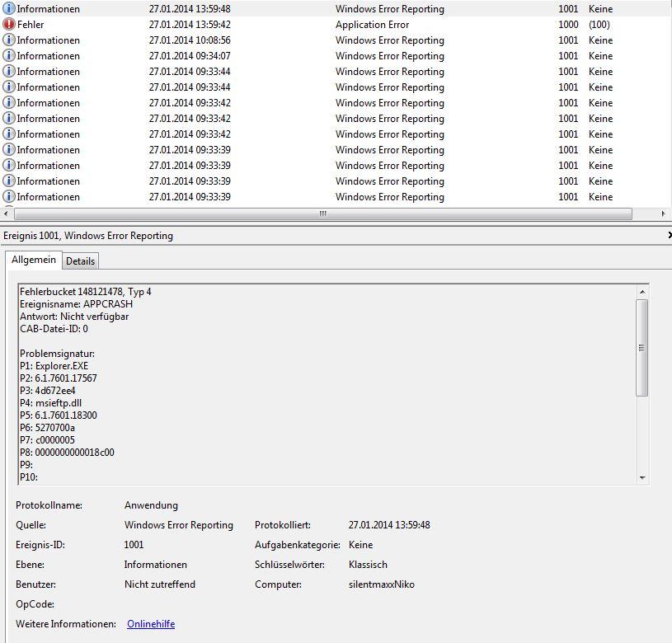
Task: Click the P1: Explorer.EXE line
Action: (x=54, y=366)
